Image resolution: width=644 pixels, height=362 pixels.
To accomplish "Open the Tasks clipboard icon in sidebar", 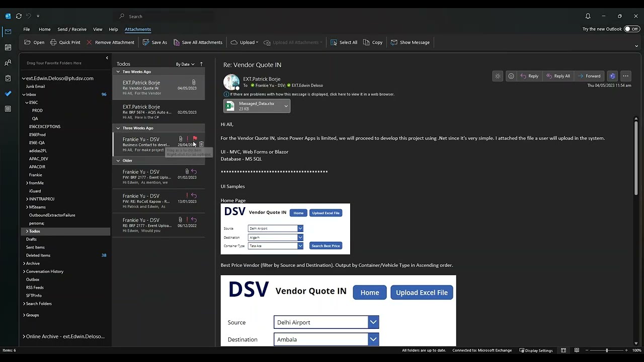I will point(8,78).
